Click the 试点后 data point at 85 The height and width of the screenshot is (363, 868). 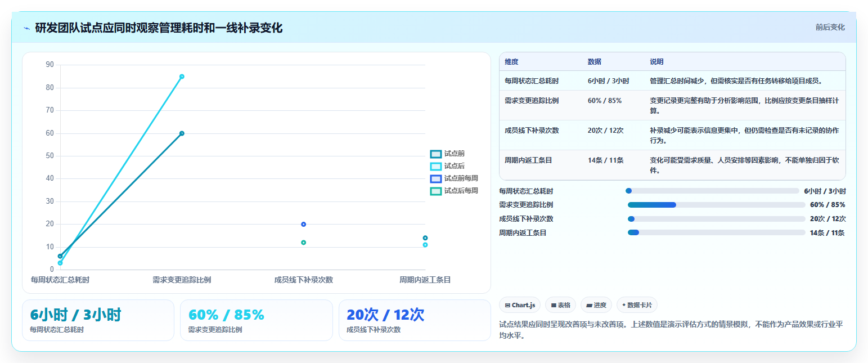tap(182, 77)
